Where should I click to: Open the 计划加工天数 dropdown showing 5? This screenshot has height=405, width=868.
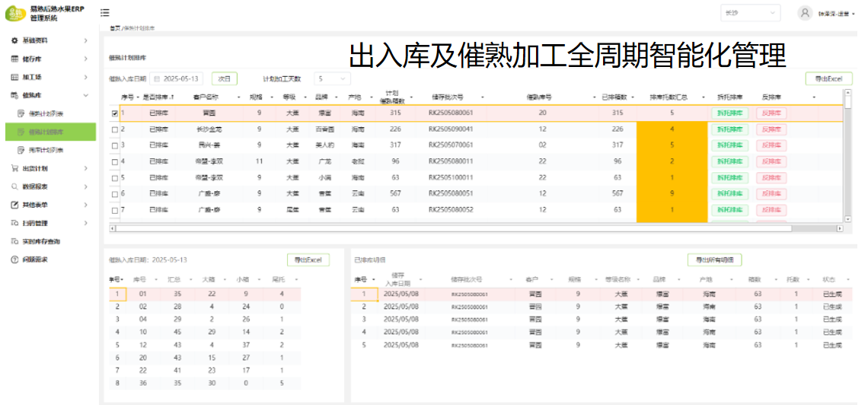click(x=332, y=78)
